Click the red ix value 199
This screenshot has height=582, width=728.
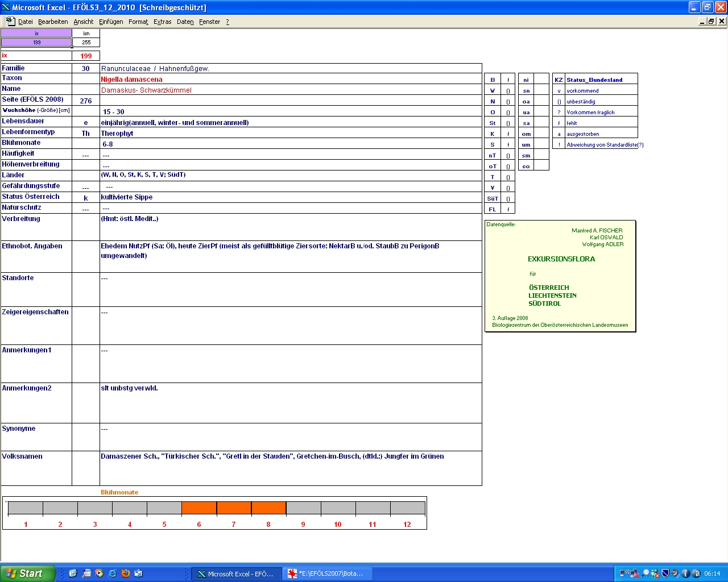[x=86, y=56]
